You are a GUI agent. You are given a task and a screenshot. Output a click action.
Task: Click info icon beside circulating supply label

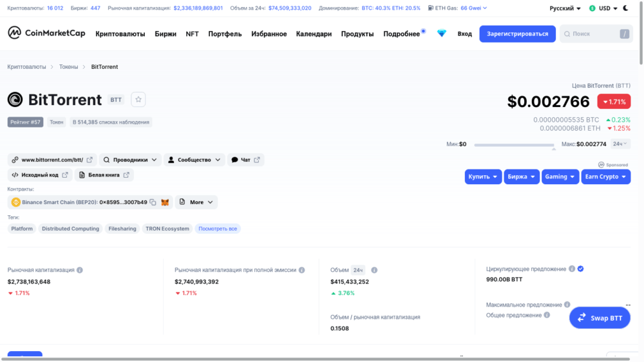tap(571, 269)
